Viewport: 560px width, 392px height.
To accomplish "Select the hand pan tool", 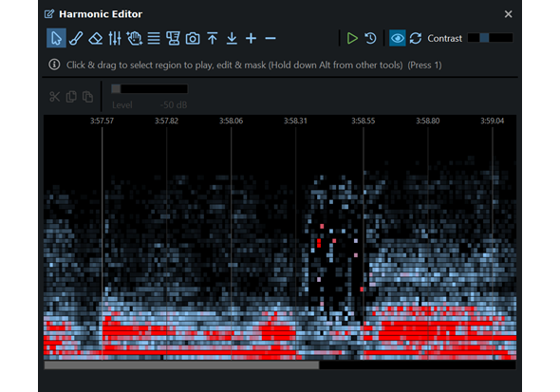I will tap(134, 38).
